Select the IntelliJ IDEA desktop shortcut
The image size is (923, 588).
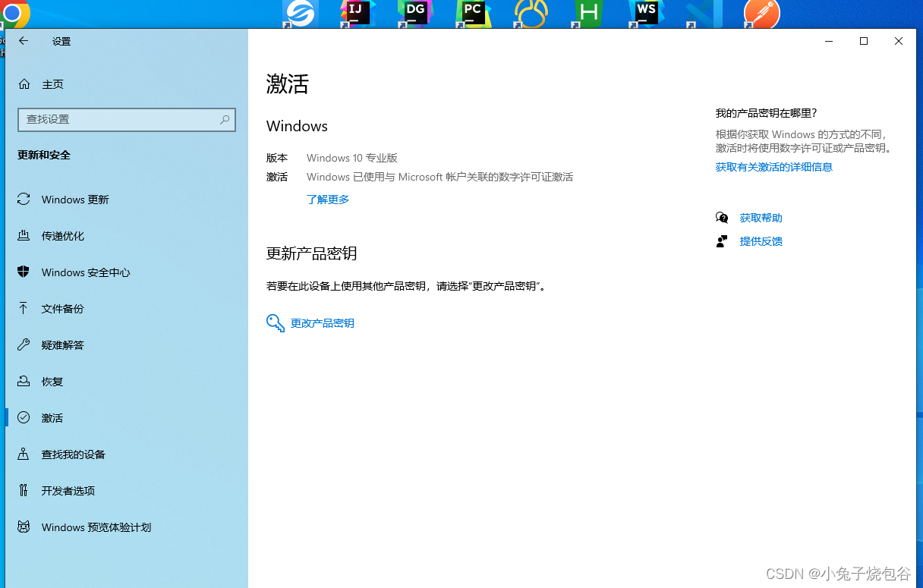click(357, 14)
